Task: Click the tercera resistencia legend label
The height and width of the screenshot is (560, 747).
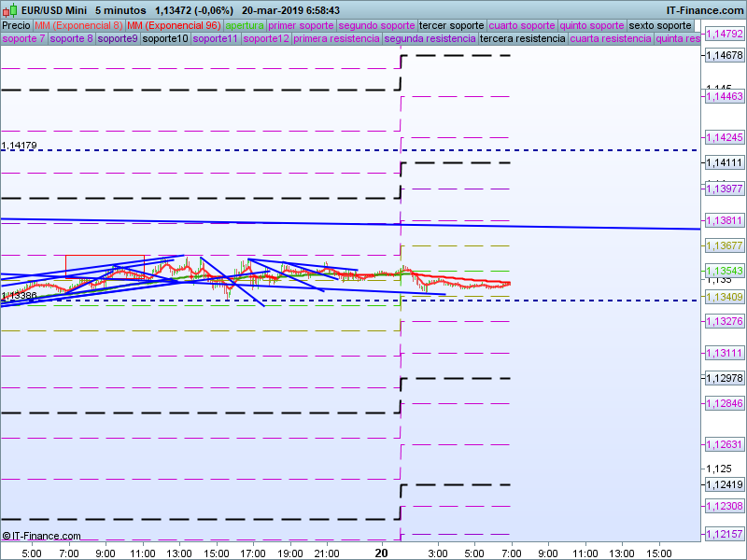Action: point(521,39)
